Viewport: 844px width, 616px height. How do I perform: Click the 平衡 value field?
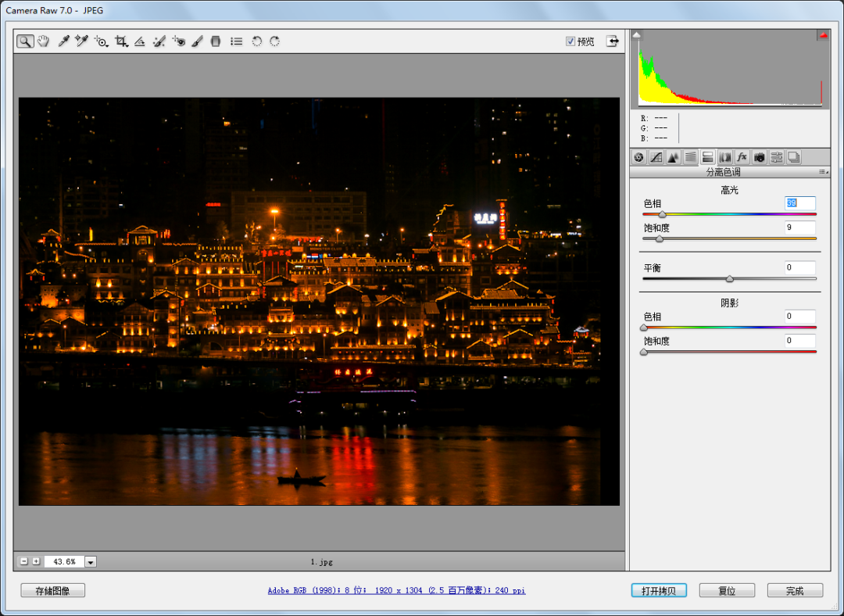click(x=800, y=267)
